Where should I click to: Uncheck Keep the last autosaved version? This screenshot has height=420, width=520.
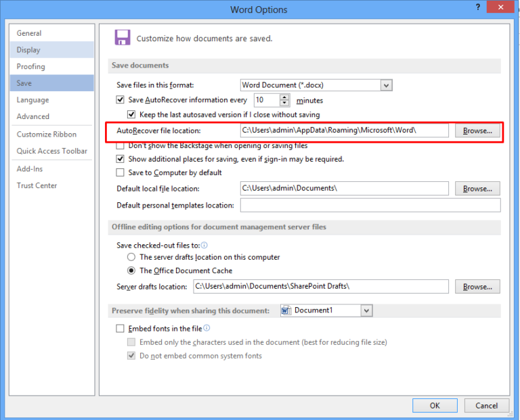[132, 115]
